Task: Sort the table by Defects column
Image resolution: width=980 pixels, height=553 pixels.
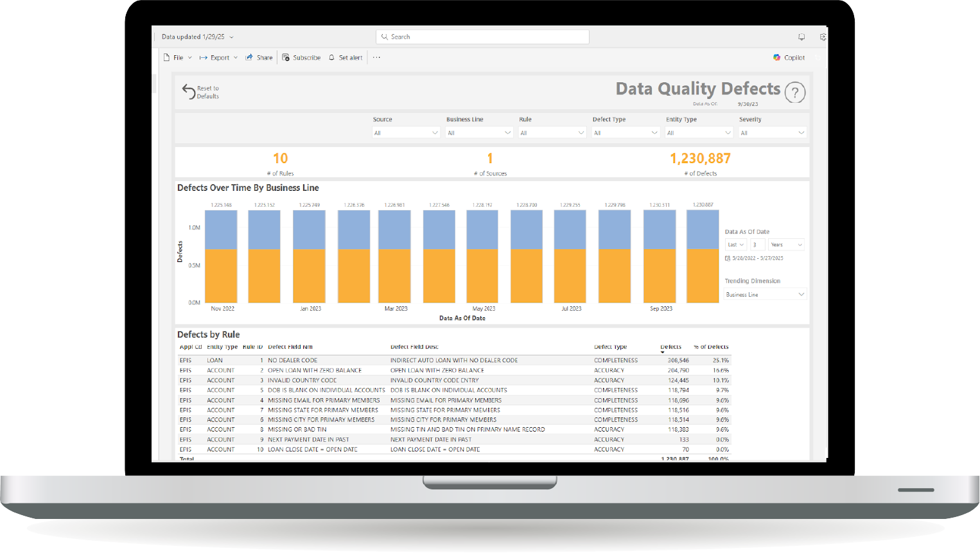Action: [670, 346]
